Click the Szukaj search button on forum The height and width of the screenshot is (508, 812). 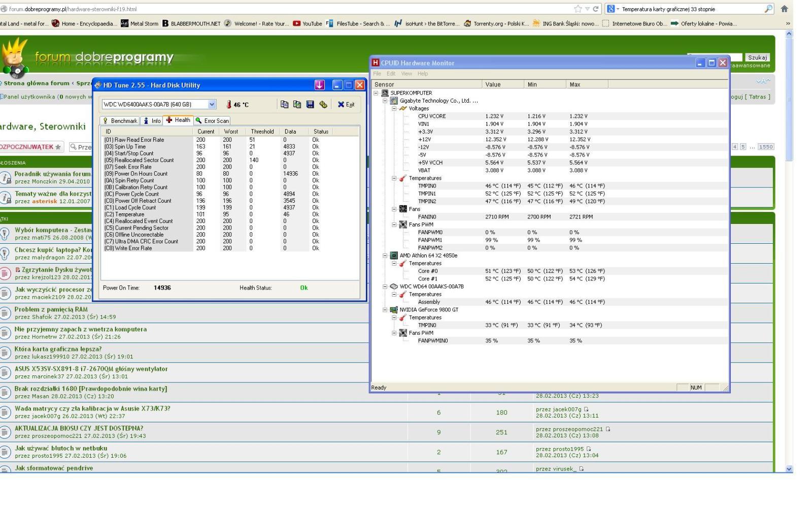tap(757, 57)
